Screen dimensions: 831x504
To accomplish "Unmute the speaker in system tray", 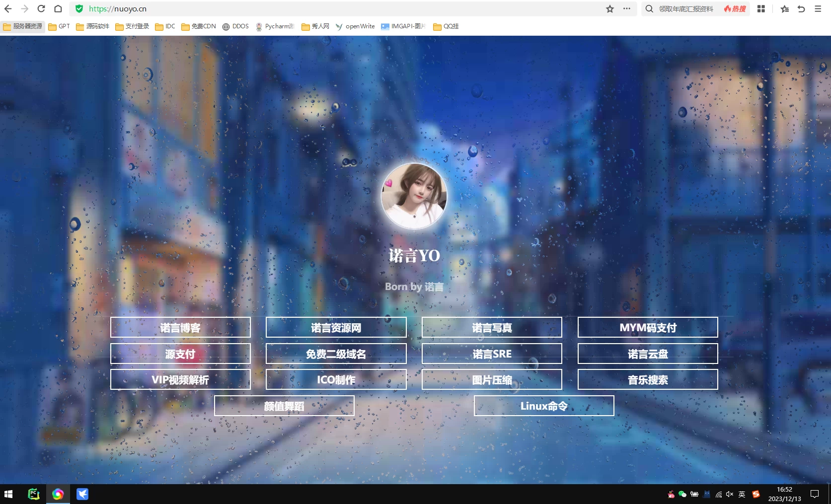I will click(729, 494).
